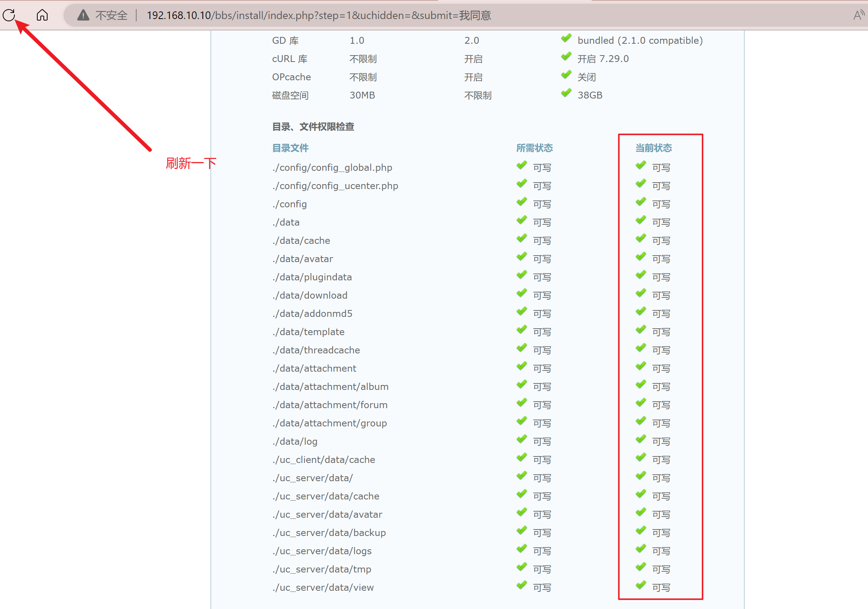Click current-status check icon for ./uc_server/data/view

641,585
